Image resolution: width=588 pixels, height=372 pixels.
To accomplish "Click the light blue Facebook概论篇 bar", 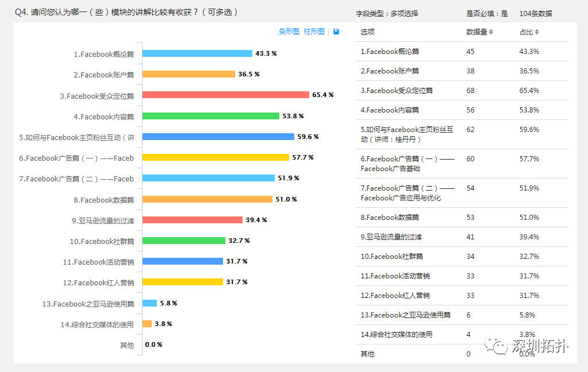I will coord(197,53).
